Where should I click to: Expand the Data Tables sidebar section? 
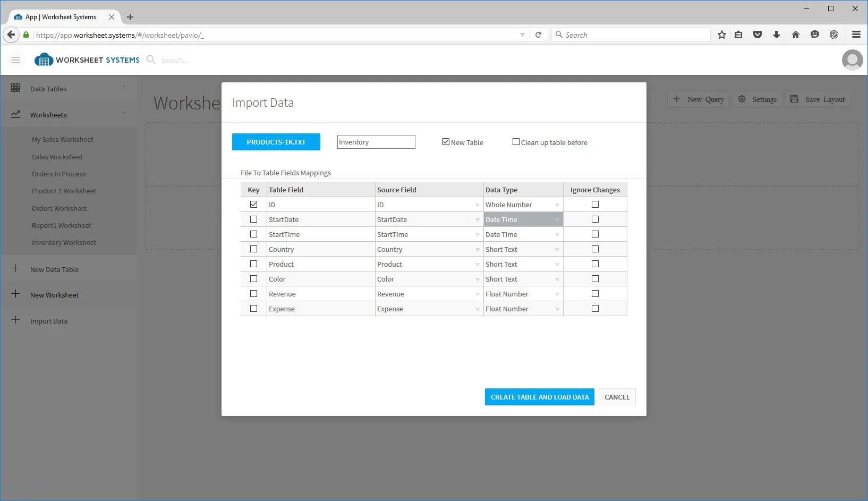click(124, 88)
